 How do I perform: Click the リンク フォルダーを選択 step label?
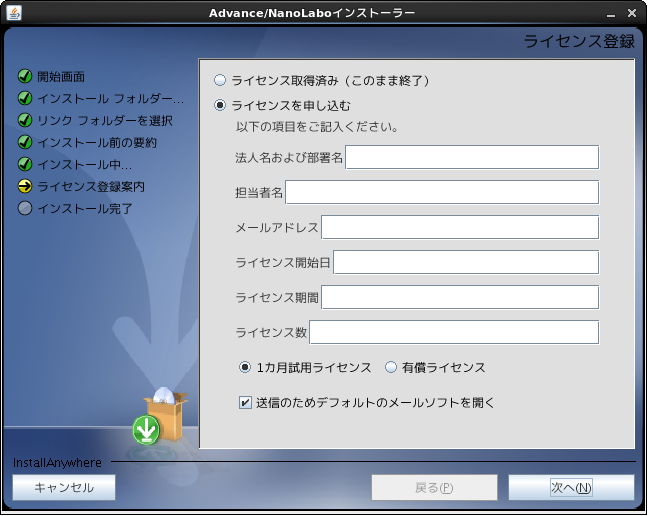pyautogui.click(x=105, y=121)
